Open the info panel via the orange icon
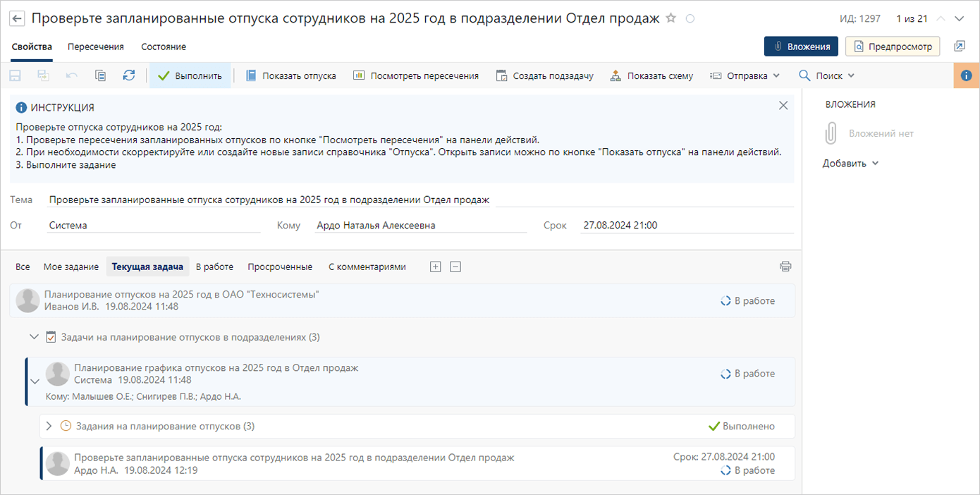980x495 pixels. coord(966,75)
